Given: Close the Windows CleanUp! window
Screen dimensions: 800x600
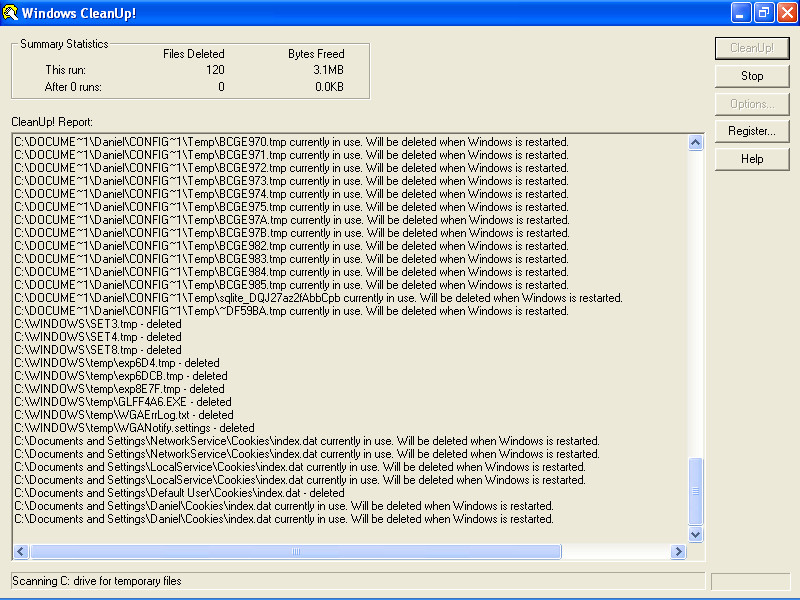Looking at the screenshot, I should pos(787,13).
